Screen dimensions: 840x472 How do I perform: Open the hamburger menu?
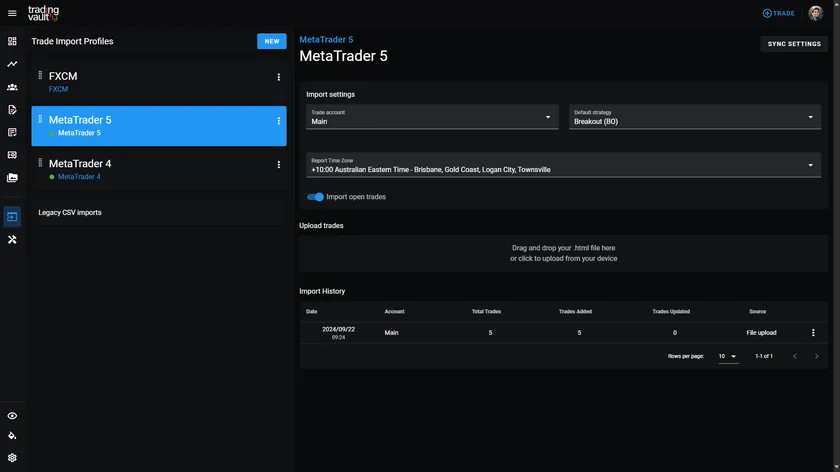point(12,13)
